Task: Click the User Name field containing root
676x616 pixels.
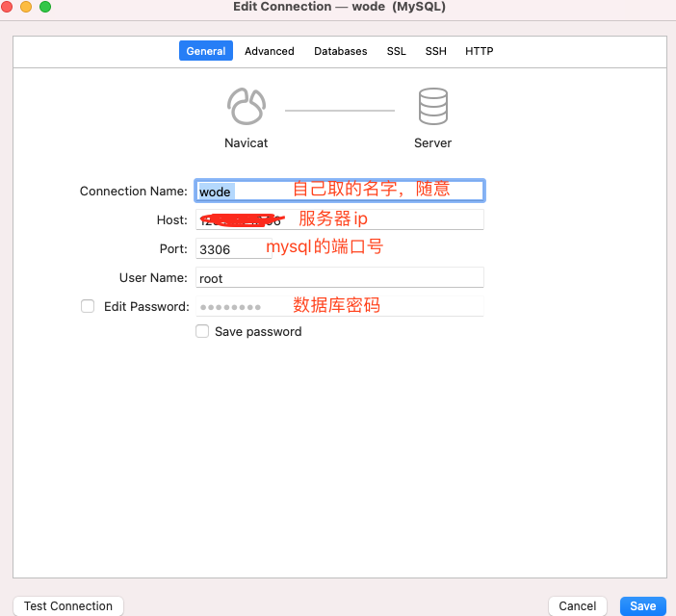Action: (x=340, y=277)
